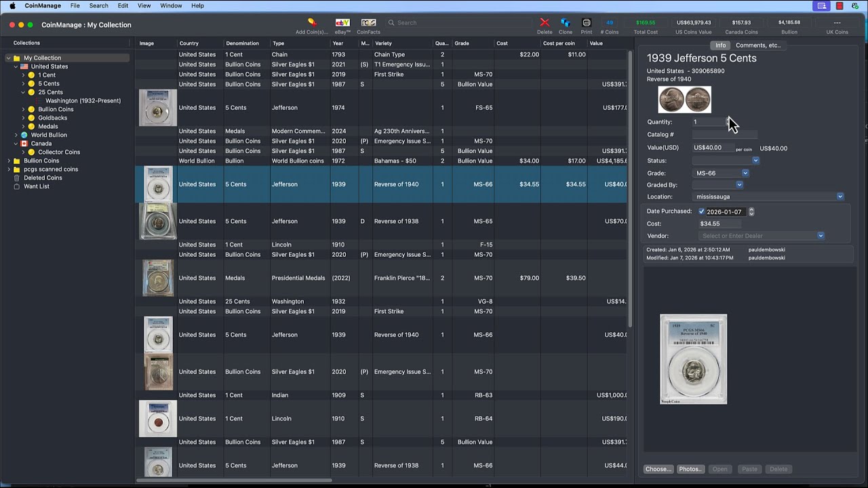This screenshot has width=868, height=488.
Task: Open the Window menu
Action: [171, 5]
